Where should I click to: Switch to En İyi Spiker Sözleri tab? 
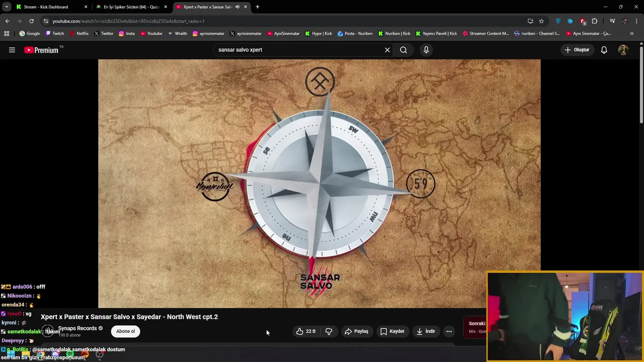click(x=132, y=7)
